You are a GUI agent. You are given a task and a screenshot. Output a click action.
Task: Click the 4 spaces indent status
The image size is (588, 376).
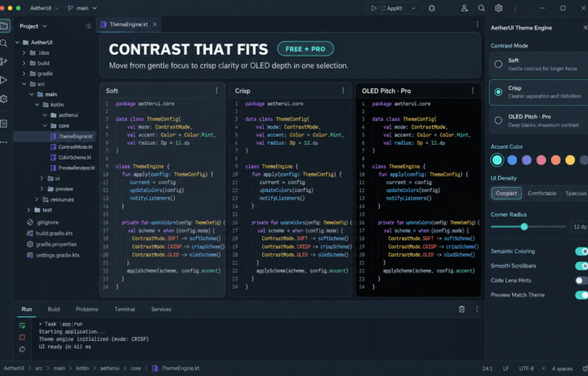pos(562,369)
